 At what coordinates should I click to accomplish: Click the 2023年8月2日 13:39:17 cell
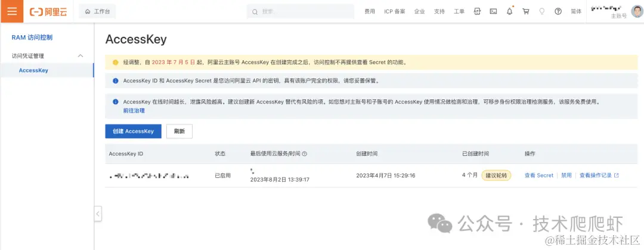(x=280, y=180)
